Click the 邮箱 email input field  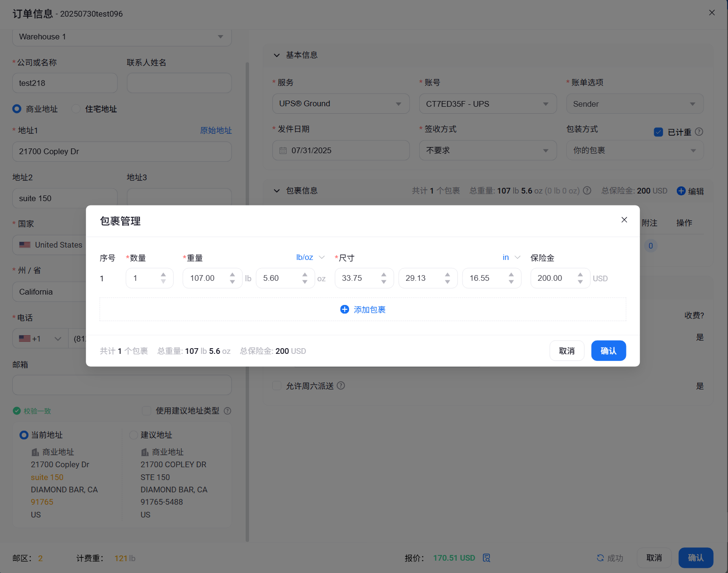[x=122, y=385]
